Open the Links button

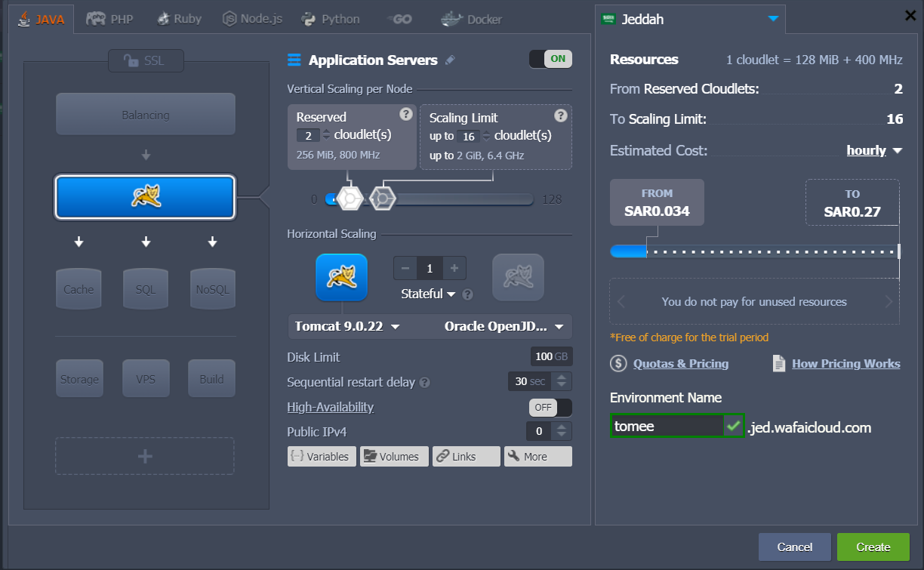pyautogui.click(x=466, y=456)
